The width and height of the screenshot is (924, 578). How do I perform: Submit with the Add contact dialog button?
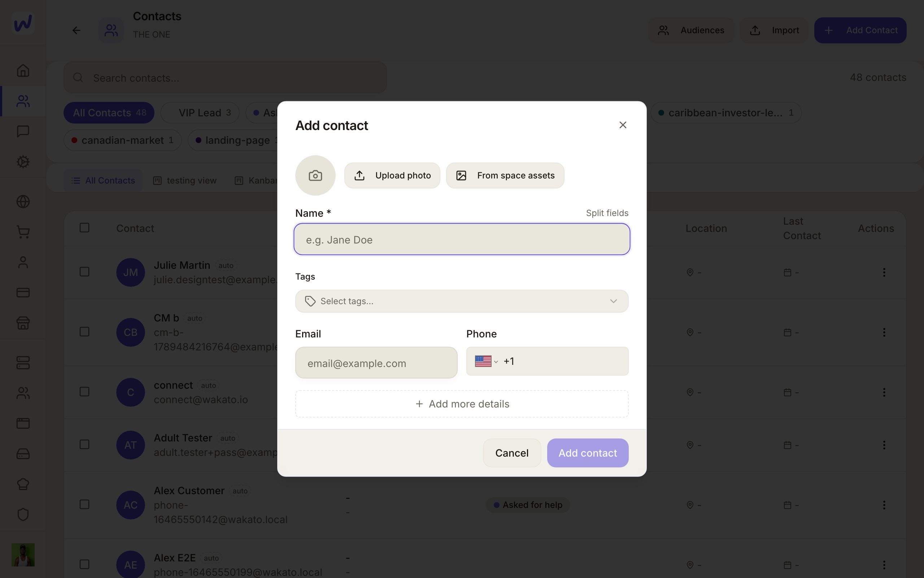[588, 453]
